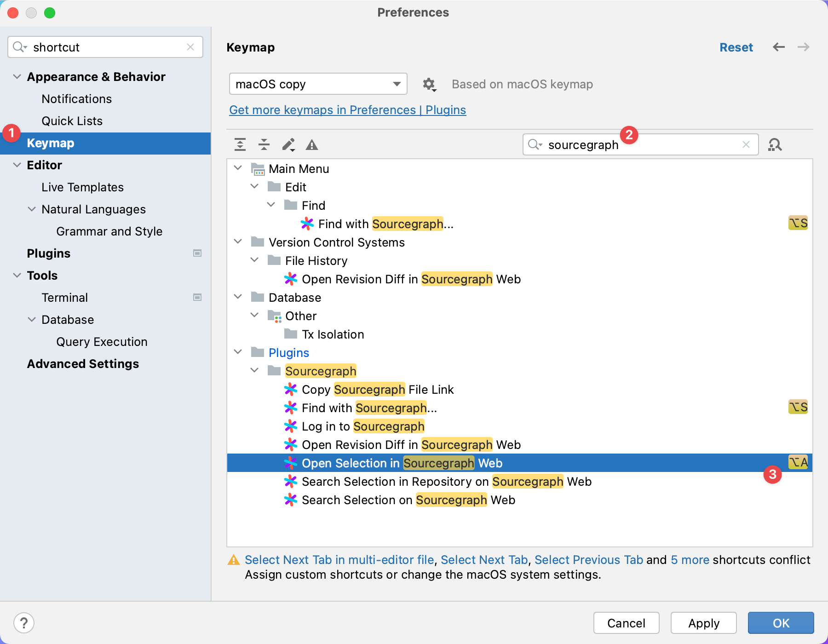The image size is (828, 644).
Task: Open the keymap gear options menu
Action: (429, 84)
